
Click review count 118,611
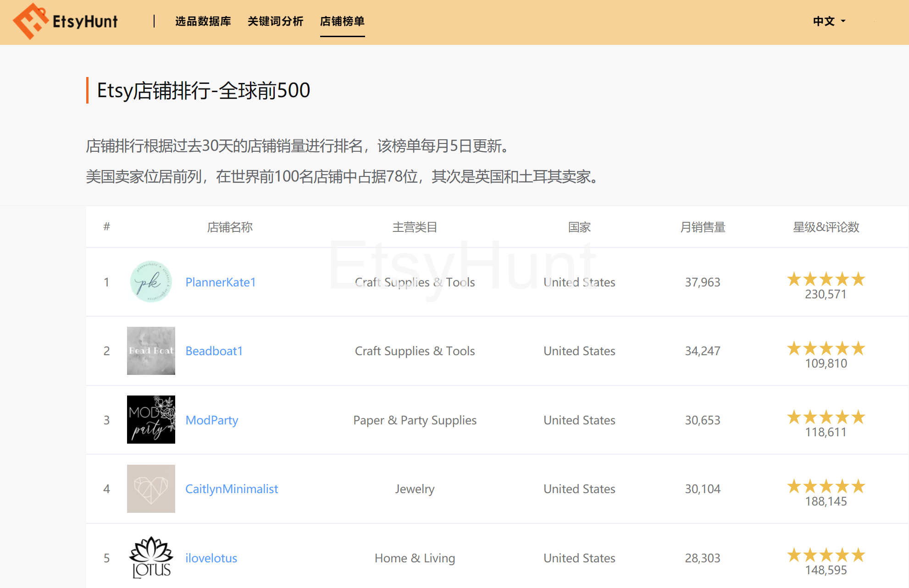coord(826,432)
